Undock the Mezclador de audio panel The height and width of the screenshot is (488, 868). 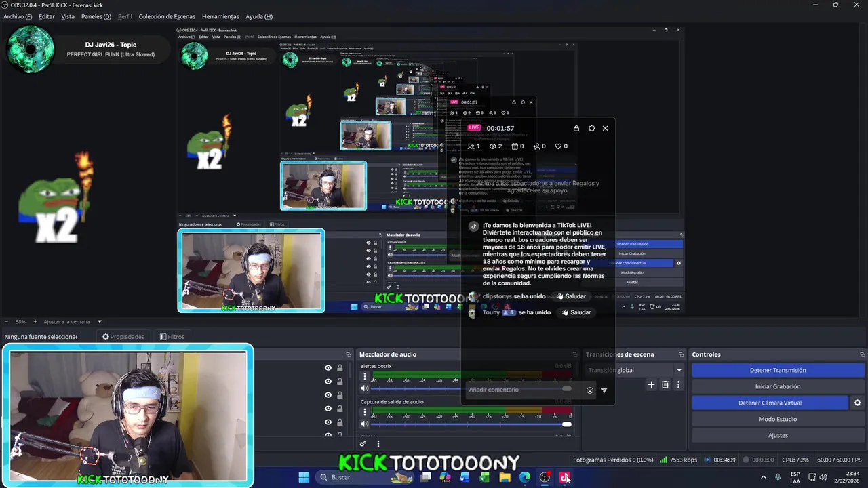575,354
